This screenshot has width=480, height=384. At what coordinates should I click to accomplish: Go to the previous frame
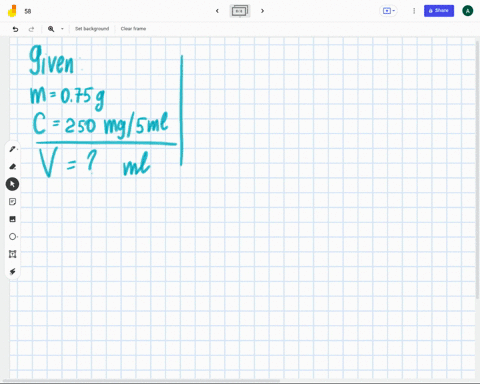pyautogui.click(x=217, y=11)
